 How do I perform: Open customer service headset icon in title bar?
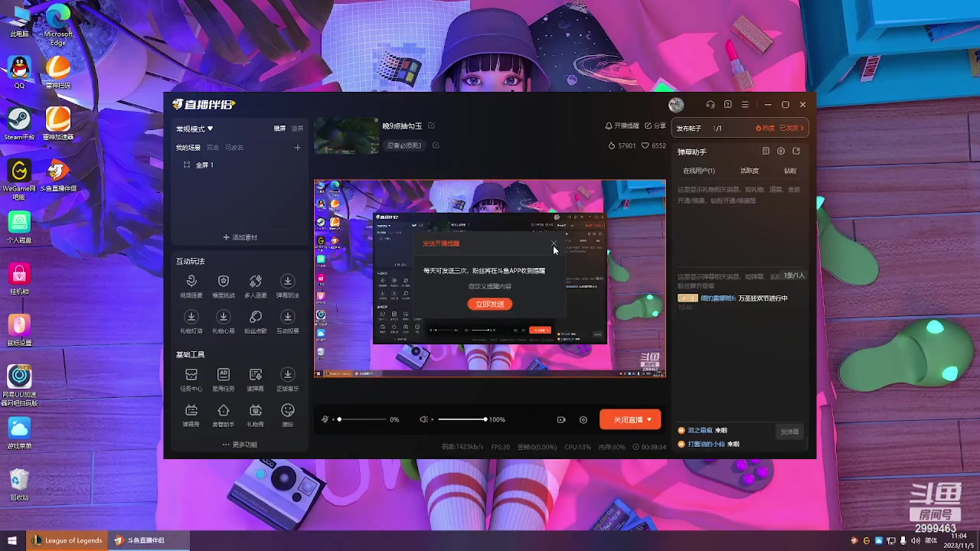710,105
